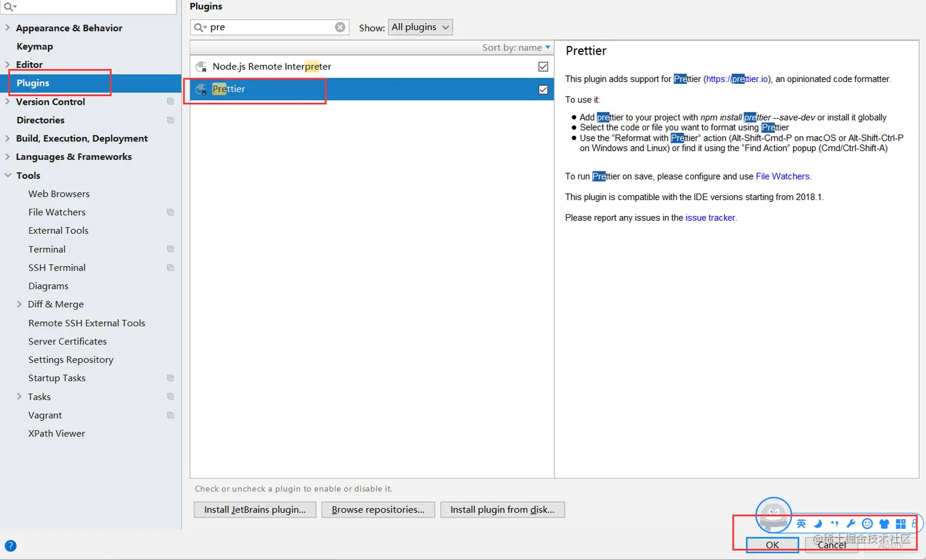Expand Appearance & Behavior section
926x560 pixels.
(7, 28)
